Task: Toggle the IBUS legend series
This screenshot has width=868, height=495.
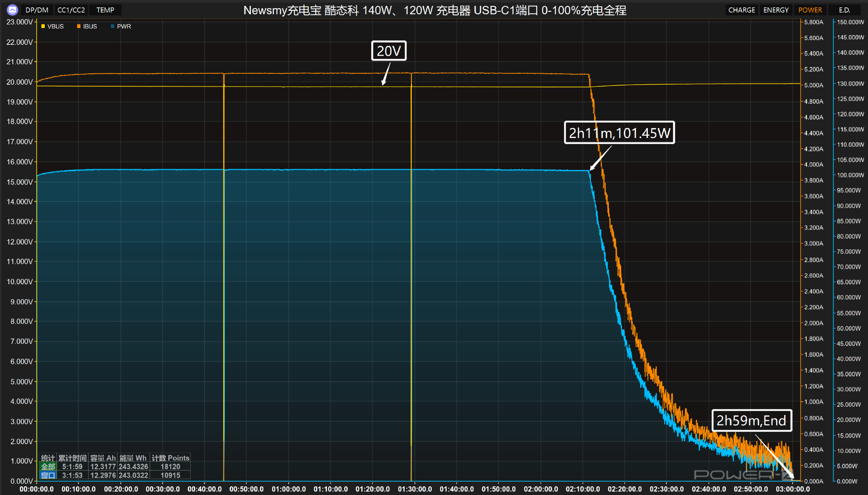Action: (x=87, y=26)
